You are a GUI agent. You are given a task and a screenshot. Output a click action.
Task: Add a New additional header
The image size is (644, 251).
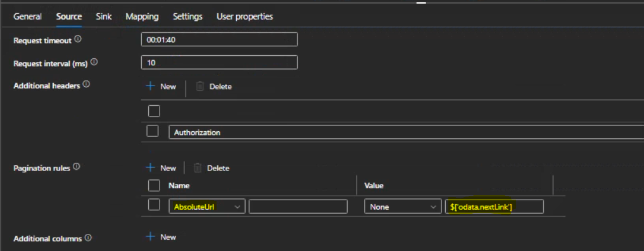[x=161, y=86]
